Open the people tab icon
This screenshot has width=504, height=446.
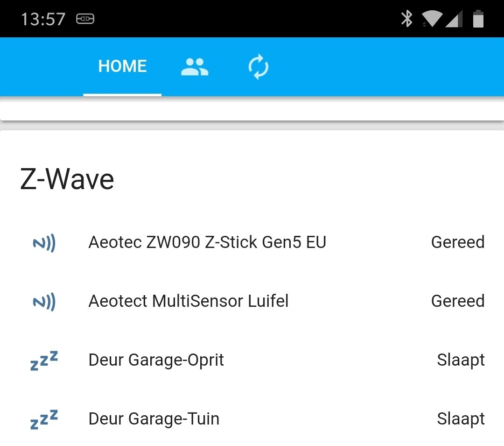195,67
